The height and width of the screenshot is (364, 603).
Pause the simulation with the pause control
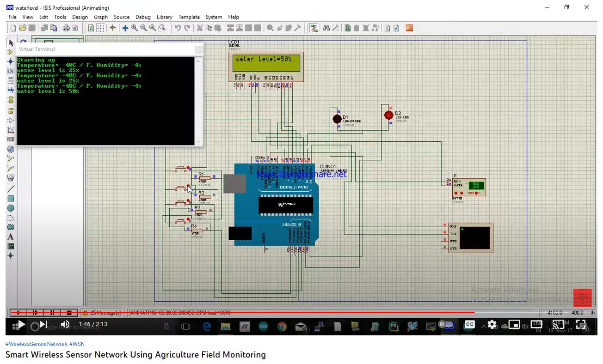(52, 313)
